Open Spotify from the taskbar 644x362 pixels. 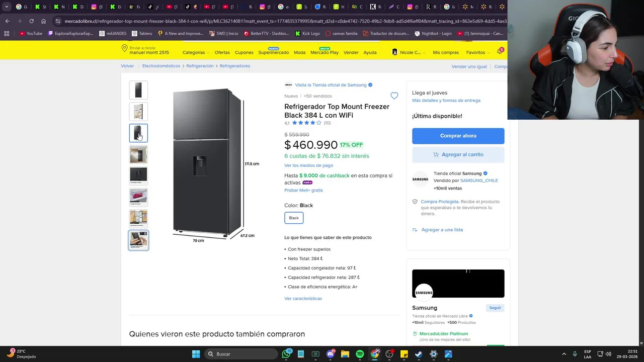360,354
